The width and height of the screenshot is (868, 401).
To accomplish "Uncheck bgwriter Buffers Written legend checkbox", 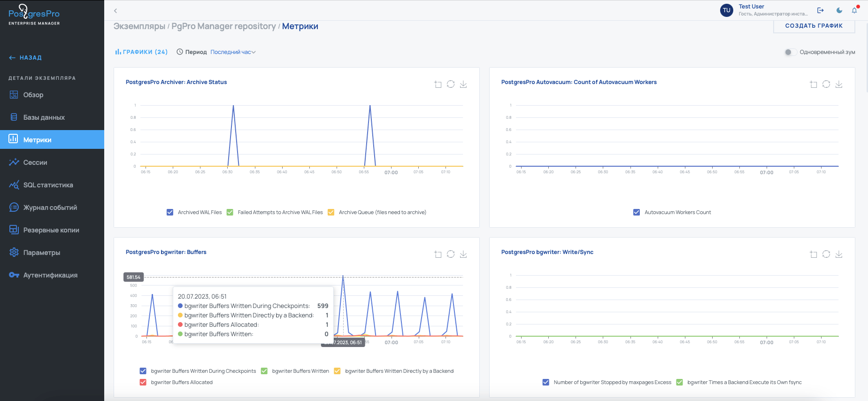I will pos(264,371).
